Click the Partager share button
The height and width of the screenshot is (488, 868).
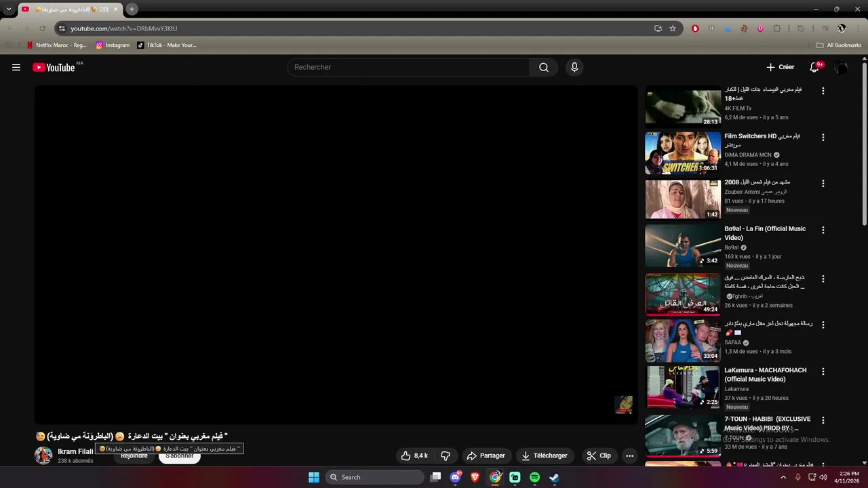pos(486,455)
